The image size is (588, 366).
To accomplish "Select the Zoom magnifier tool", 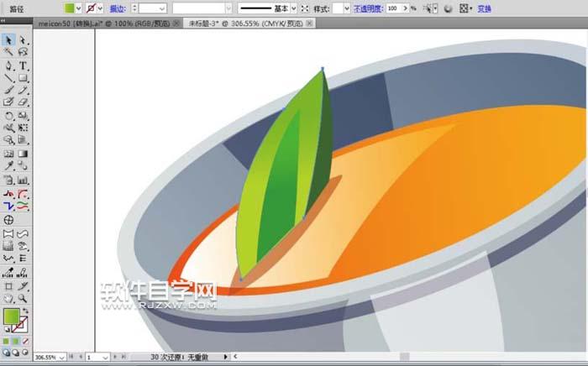I will [x=23, y=299].
